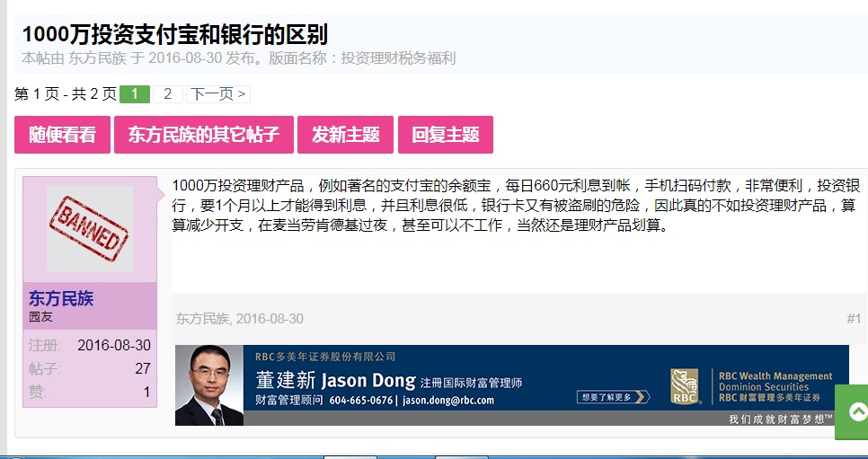
Task: Click 回复主题 to reply to the thread
Action: (445, 135)
